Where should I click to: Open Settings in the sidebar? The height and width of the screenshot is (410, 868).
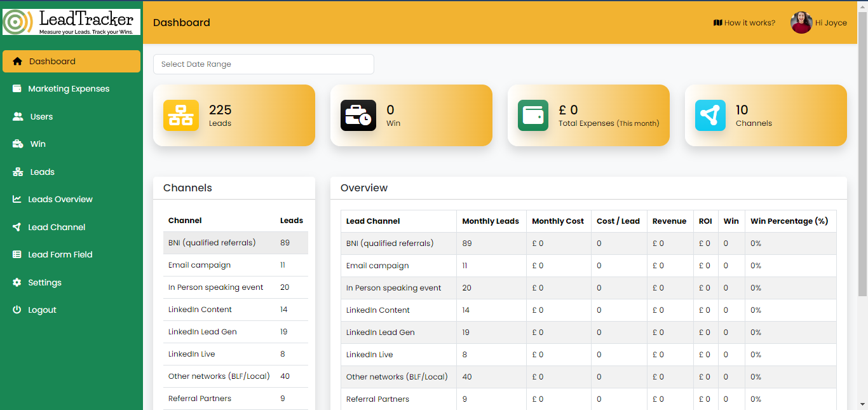click(x=71, y=282)
